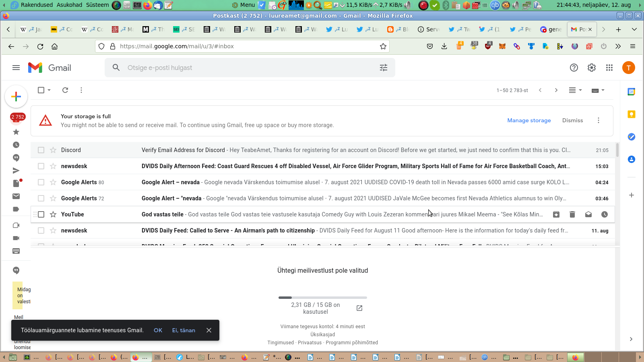
Task: Go to Firefox home page
Action: tap(55, 46)
